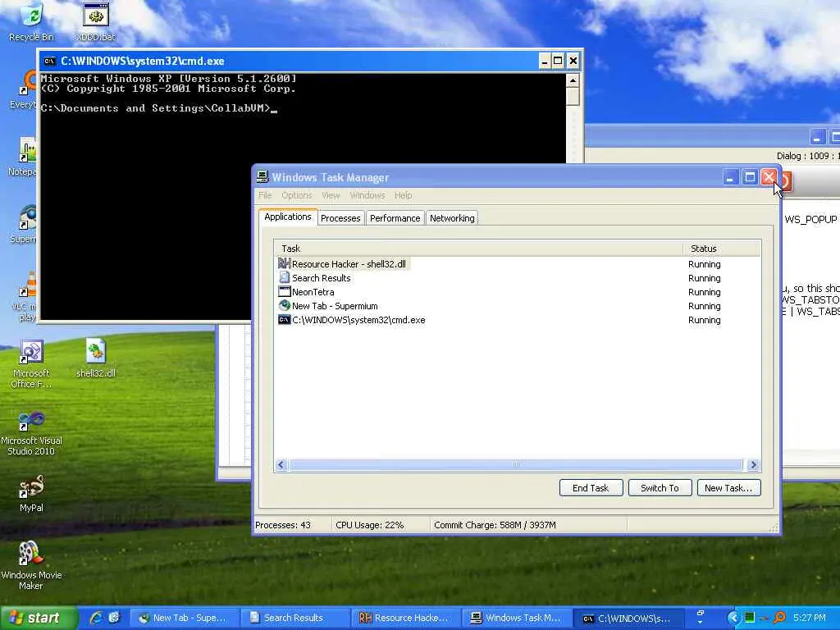Image resolution: width=840 pixels, height=630 pixels.
Task: Minimize the Windows Task Manager window
Action: point(731,177)
